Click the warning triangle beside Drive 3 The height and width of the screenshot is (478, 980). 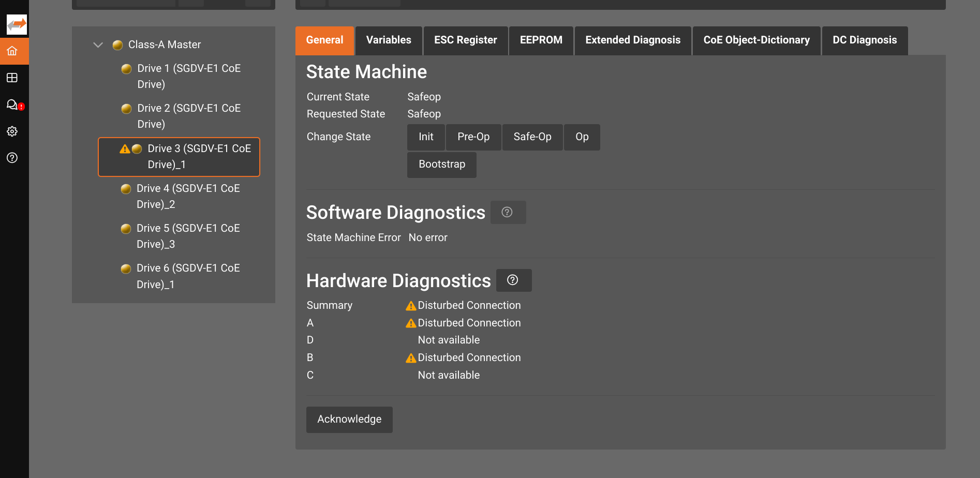[124, 148]
